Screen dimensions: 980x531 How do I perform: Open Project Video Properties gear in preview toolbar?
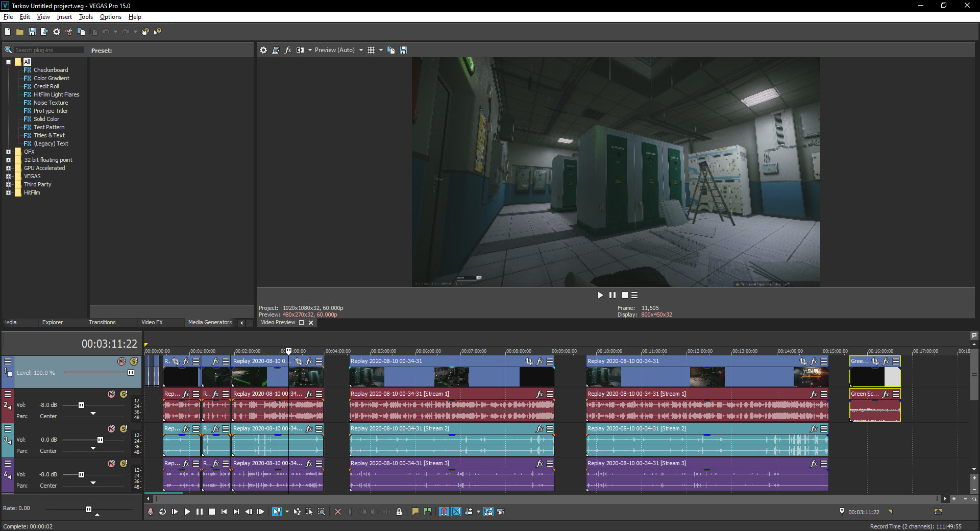263,50
